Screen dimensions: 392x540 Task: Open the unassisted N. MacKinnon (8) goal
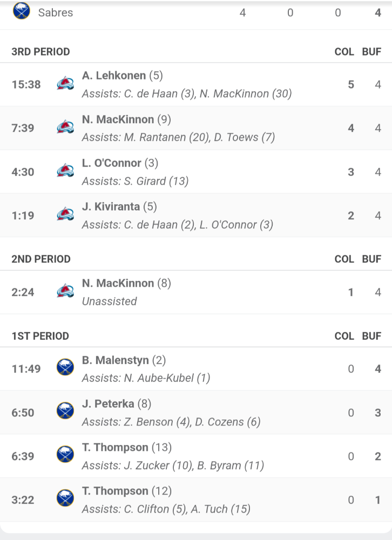click(196, 292)
